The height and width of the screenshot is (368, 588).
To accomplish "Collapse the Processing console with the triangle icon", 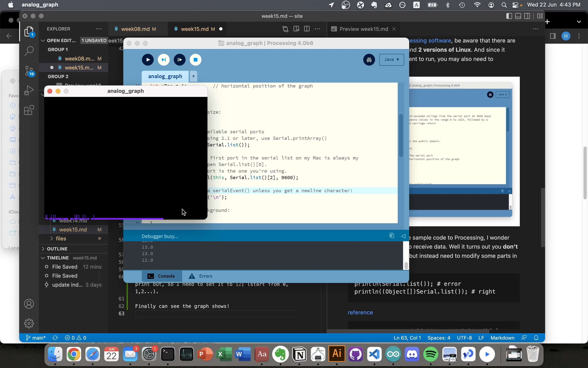I will click(x=403, y=236).
